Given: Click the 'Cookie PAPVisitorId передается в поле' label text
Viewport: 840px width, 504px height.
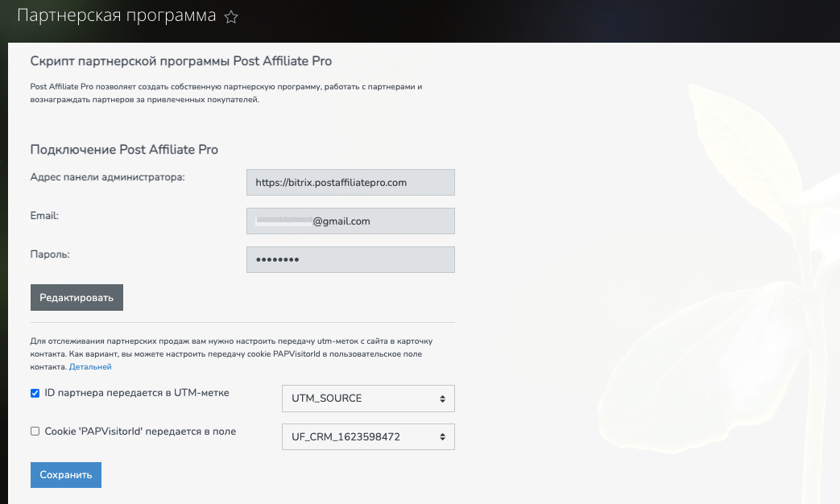Looking at the screenshot, I should (139, 432).
